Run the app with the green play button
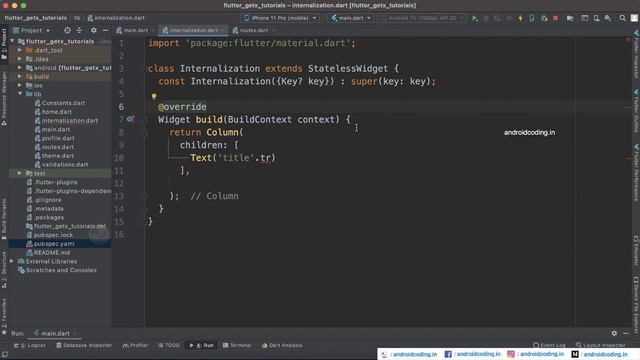This screenshot has height=360, width=640. (475, 18)
